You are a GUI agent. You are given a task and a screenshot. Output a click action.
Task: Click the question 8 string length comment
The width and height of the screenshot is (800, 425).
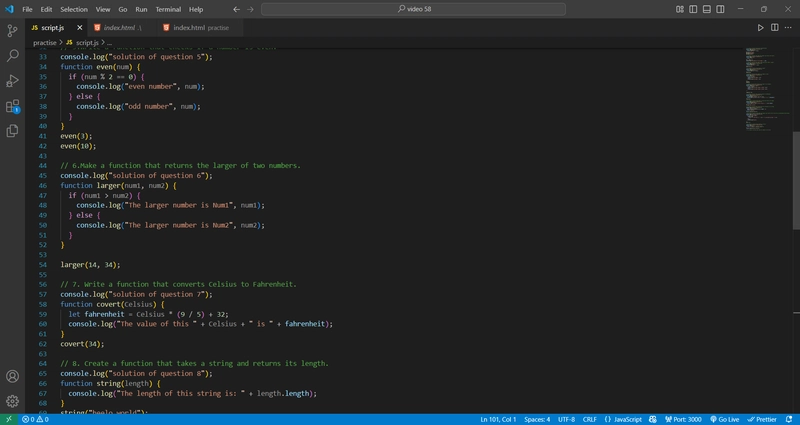[x=194, y=363]
